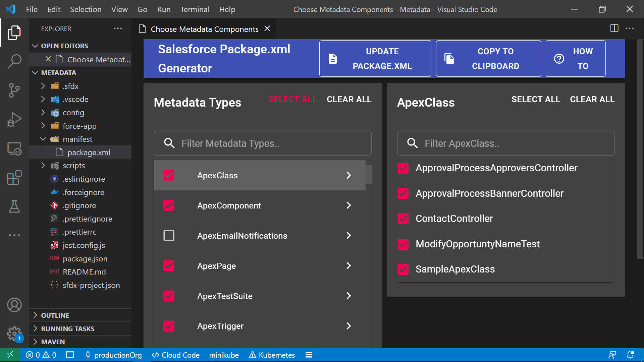Uncheck ModifyOpportuntyNameTest checkbox
This screenshot has width=644, height=362.
403,244
